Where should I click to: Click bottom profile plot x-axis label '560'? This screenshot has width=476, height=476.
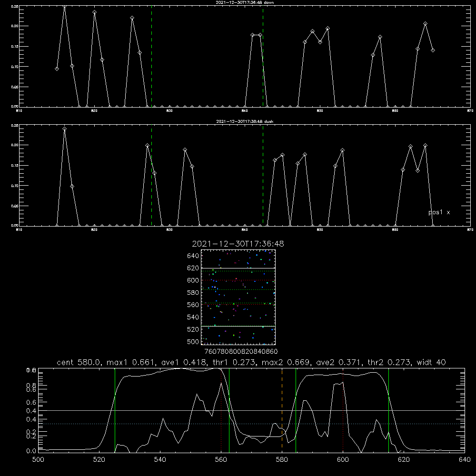click(x=221, y=460)
